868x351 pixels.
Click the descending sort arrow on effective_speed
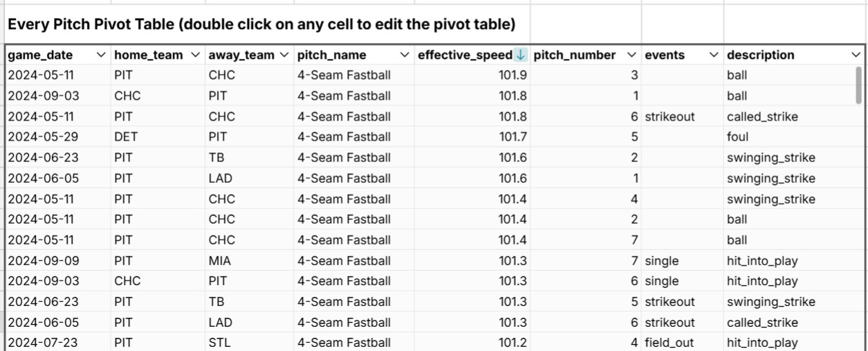(x=520, y=55)
